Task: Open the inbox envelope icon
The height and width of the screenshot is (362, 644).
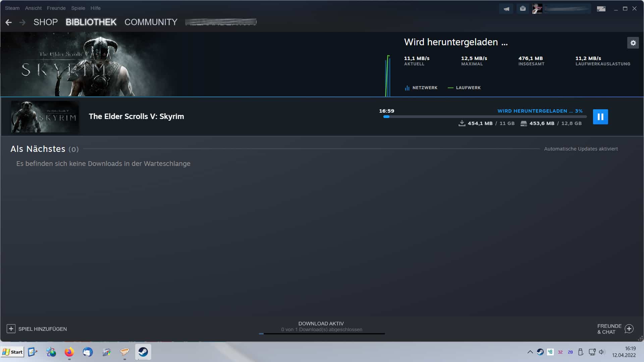Action: 523,9
